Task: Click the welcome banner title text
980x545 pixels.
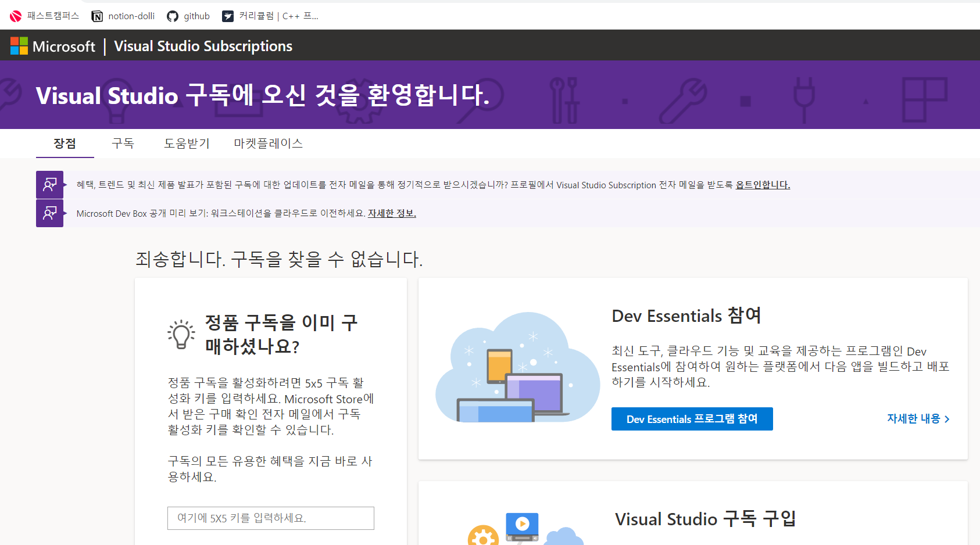Action: click(262, 95)
